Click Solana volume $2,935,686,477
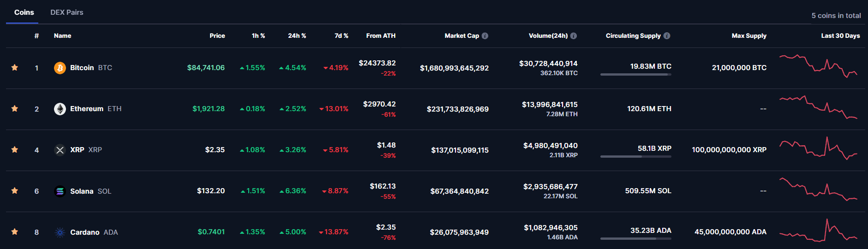 [x=551, y=187]
